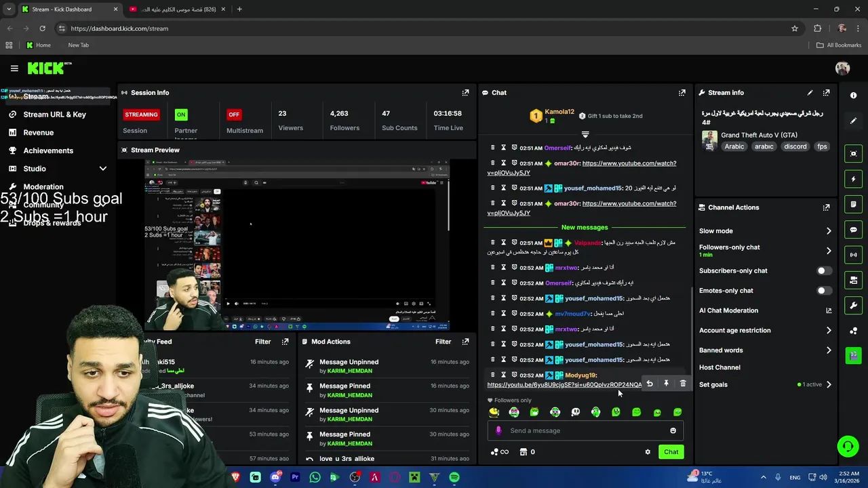Viewport: 868px width, 488px height.
Task: Open WhatsApp from the taskbar
Action: (x=315, y=477)
